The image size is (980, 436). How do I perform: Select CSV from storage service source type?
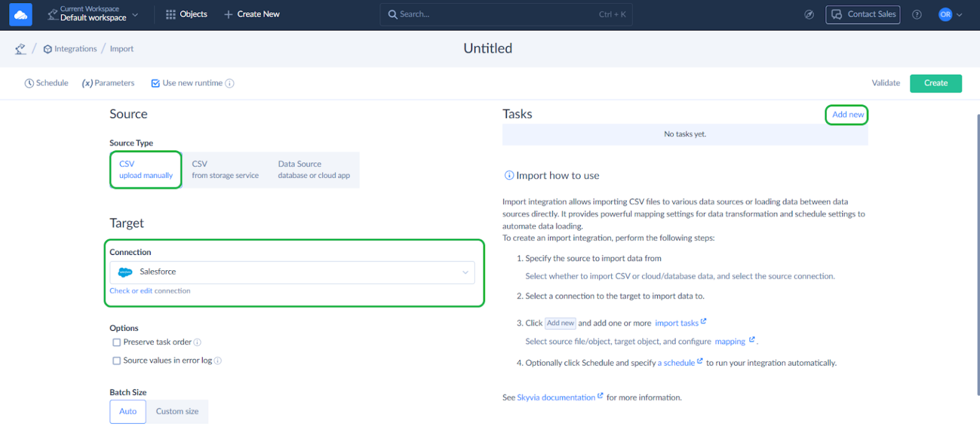coord(225,170)
